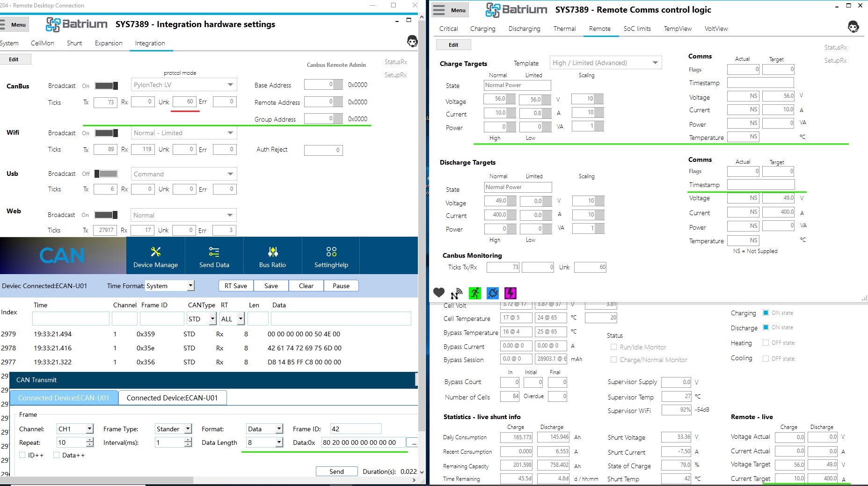Switch to Shunt tab
868x486 pixels.
pos(74,43)
